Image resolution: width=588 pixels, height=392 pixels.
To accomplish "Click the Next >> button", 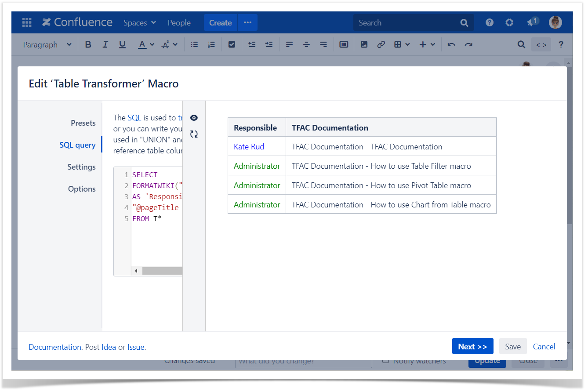I will click(472, 346).
